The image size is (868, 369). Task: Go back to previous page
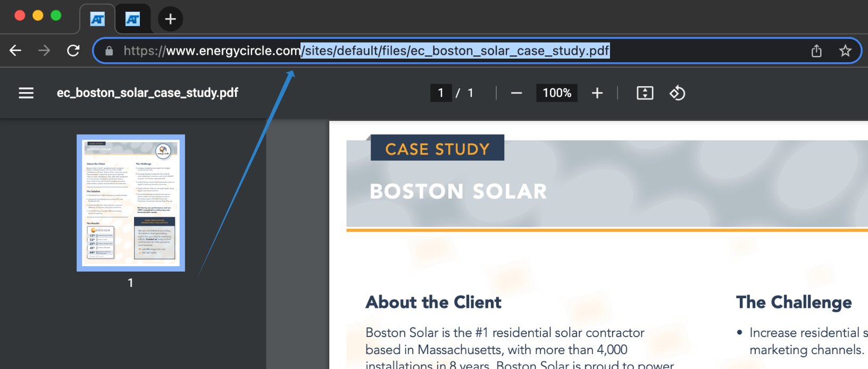click(15, 51)
